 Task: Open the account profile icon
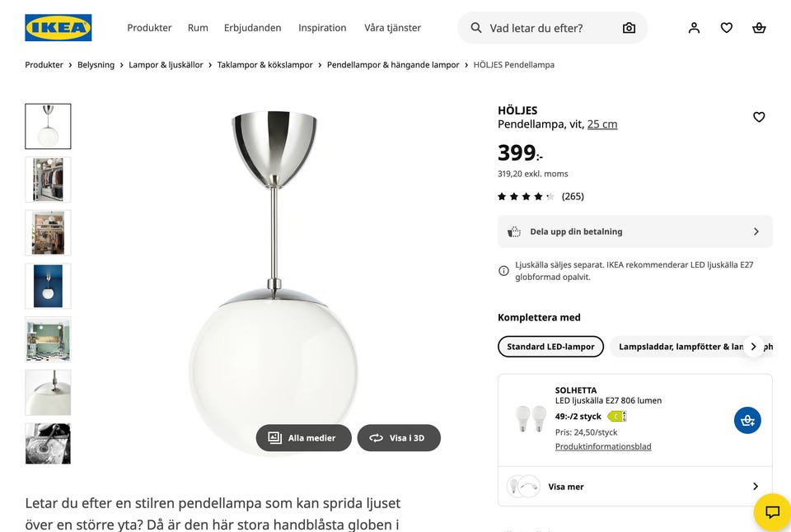(694, 27)
